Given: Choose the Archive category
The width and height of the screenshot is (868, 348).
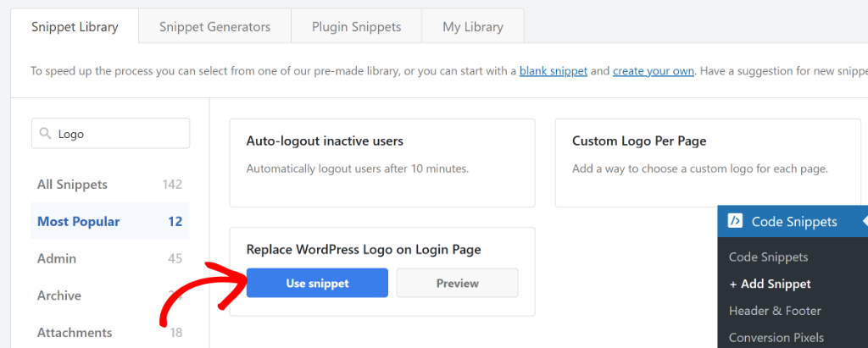Looking at the screenshot, I should pyautogui.click(x=58, y=296).
